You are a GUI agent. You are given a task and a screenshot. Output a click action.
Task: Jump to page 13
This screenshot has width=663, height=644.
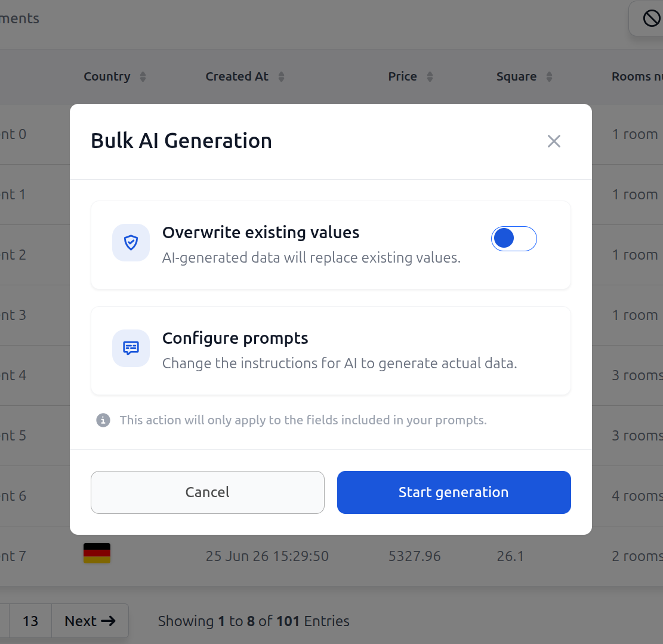[30, 621]
